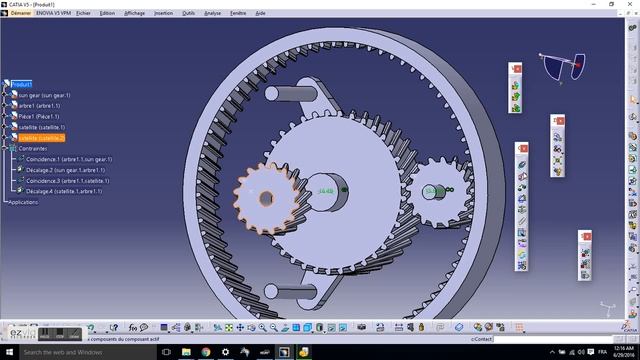Screen dimensions: 640x360
Task: Select the Angle Constraint tool
Action: tap(522, 199)
